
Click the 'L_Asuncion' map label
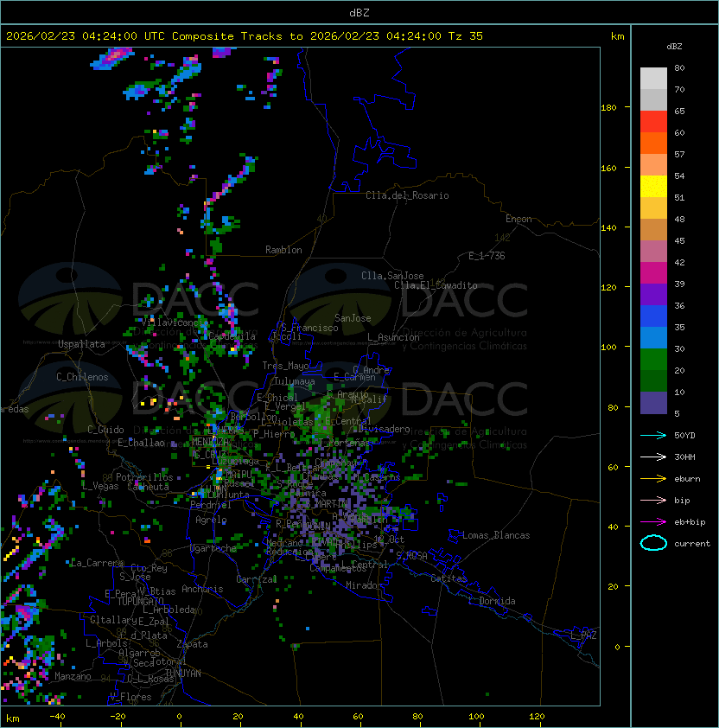coord(393,337)
